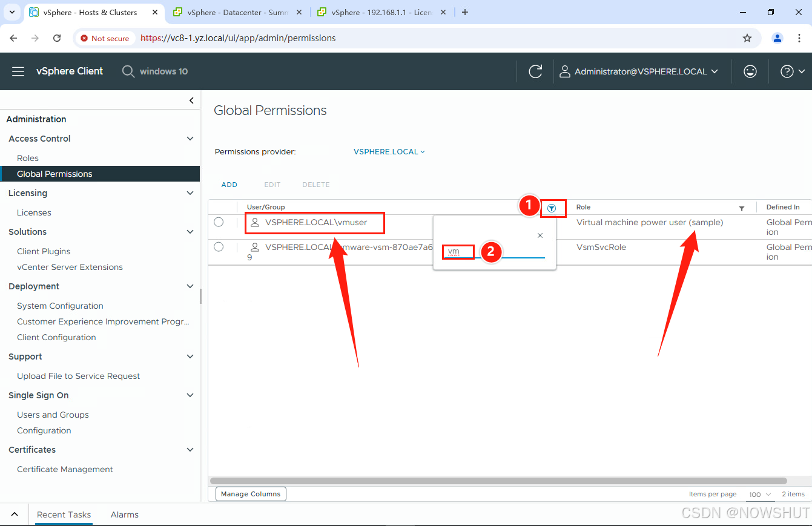Open the Administrator@VSPHERE.LOCAL user menu

646,71
